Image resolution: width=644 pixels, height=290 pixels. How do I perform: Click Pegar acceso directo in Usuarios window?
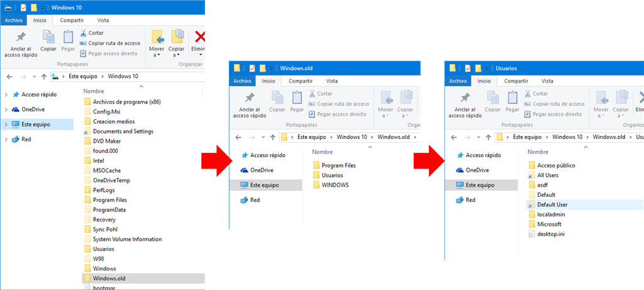[x=552, y=114]
